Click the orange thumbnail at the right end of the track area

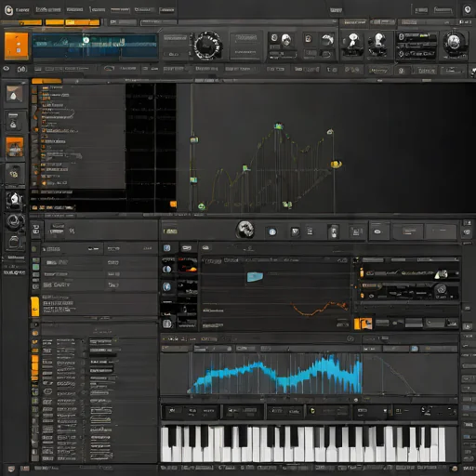tap(363, 324)
